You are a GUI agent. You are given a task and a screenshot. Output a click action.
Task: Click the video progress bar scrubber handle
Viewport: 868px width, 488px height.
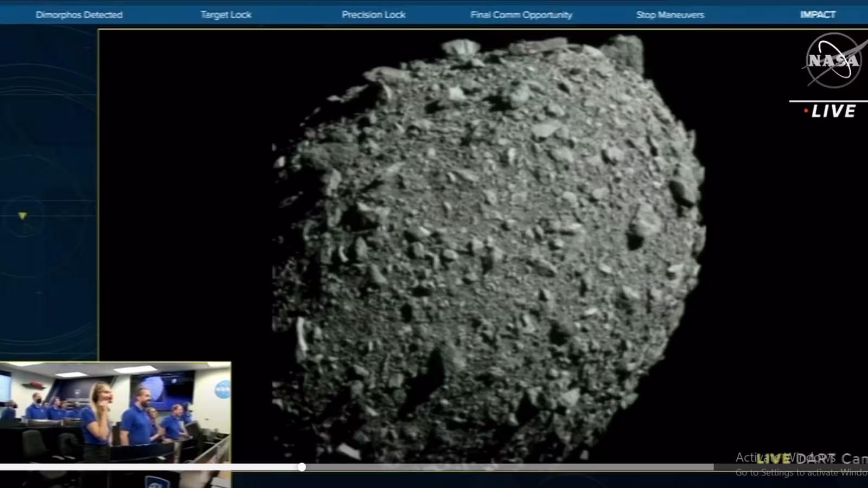tap(302, 467)
